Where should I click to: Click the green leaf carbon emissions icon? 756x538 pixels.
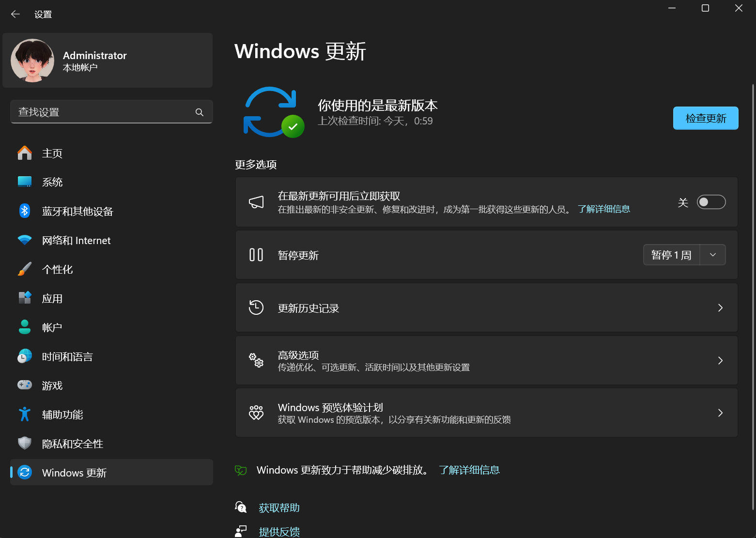point(241,470)
